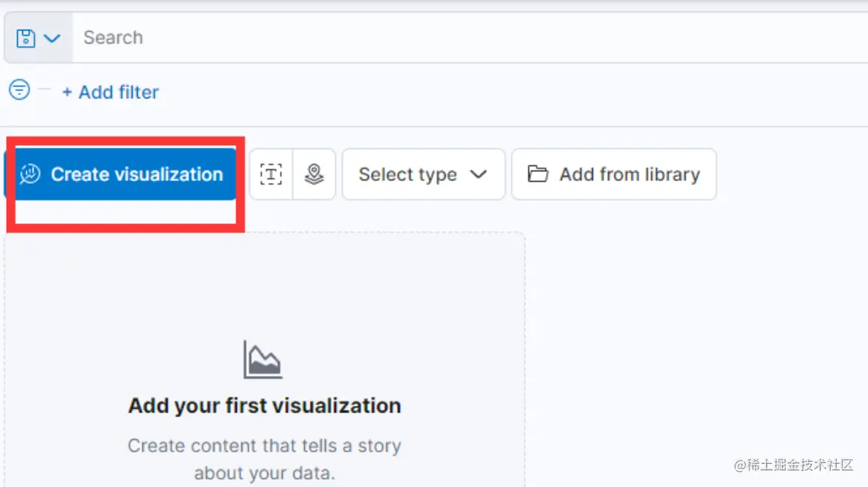Click the area chart placeholder icon

click(x=263, y=360)
